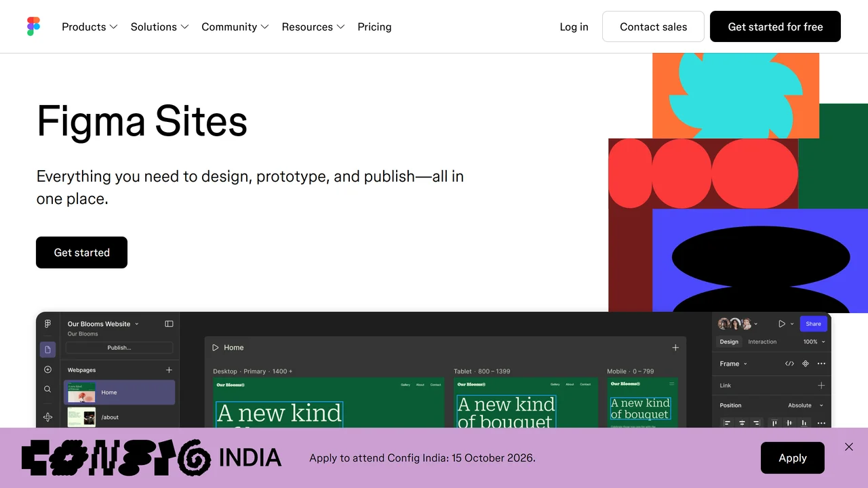
Task: Open the Figma main menu icon in editor
Action: coord(47,324)
